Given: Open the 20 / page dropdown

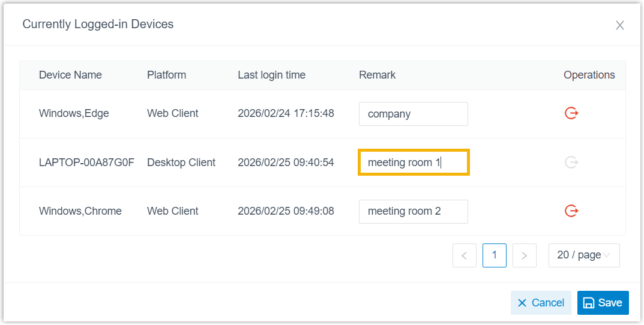Looking at the screenshot, I should pyautogui.click(x=583, y=255).
